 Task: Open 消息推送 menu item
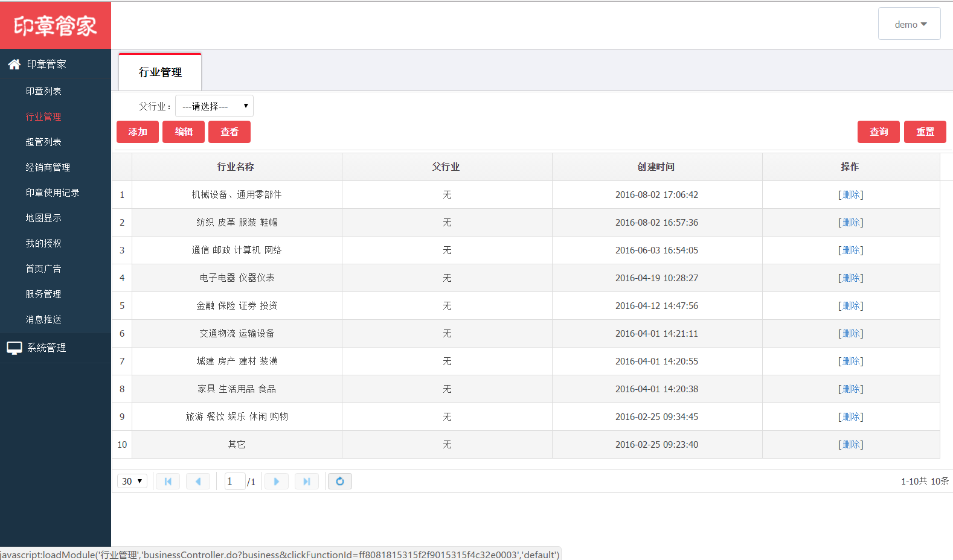coord(43,319)
